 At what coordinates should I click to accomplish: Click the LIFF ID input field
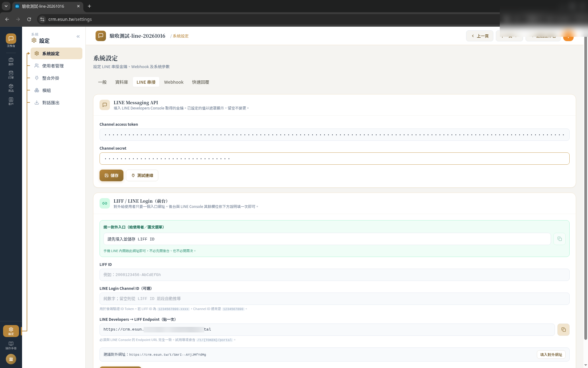[x=334, y=275]
